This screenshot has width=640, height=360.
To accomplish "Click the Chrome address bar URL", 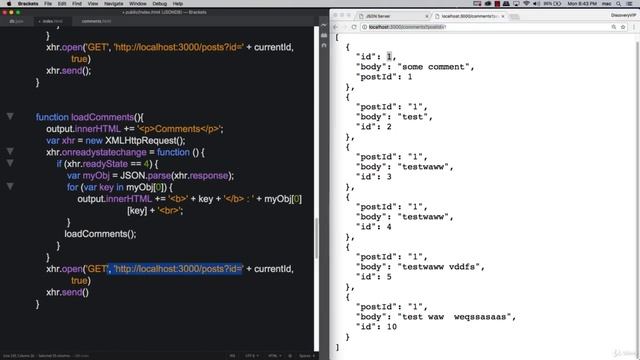I will tap(406, 27).
